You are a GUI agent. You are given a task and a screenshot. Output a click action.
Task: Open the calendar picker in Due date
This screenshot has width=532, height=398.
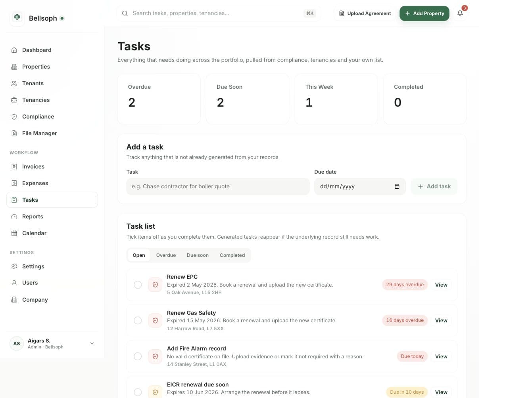(x=397, y=186)
